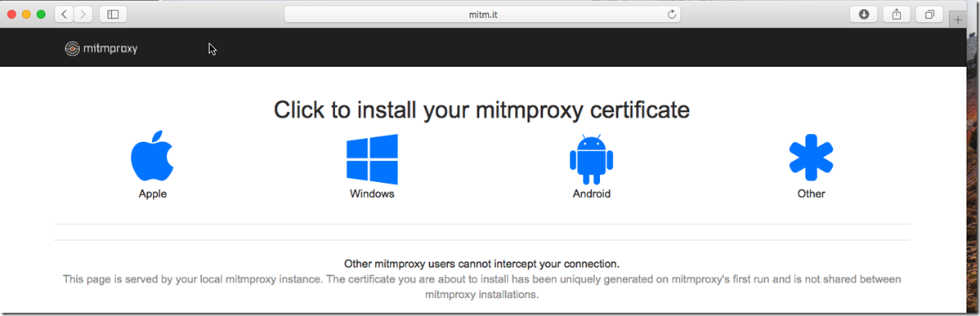The height and width of the screenshot is (316, 980).
Task: Reload the page with refresh icon
Action: pyautogui.click(x=672, y=14)
